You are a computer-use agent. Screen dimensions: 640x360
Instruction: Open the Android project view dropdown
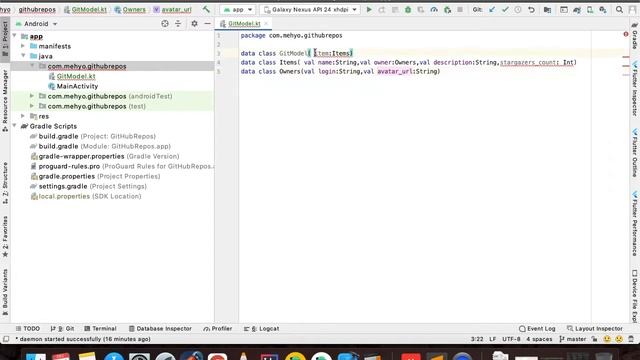click(36, 24)
